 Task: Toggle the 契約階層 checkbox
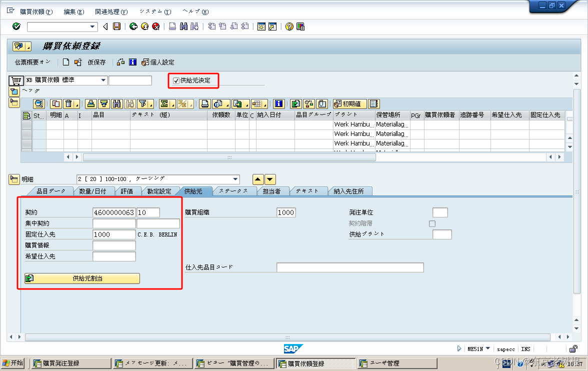[x=432, y=223]
